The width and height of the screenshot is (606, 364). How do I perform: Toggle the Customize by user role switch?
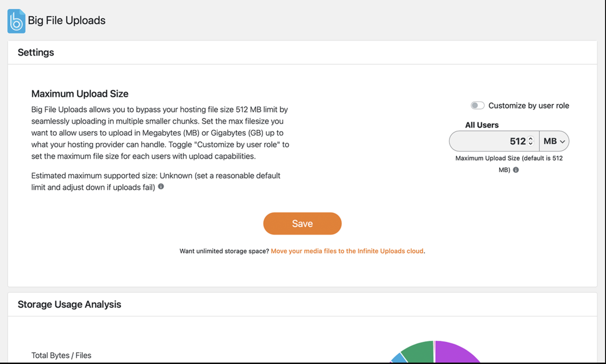[x=477, y=106]
